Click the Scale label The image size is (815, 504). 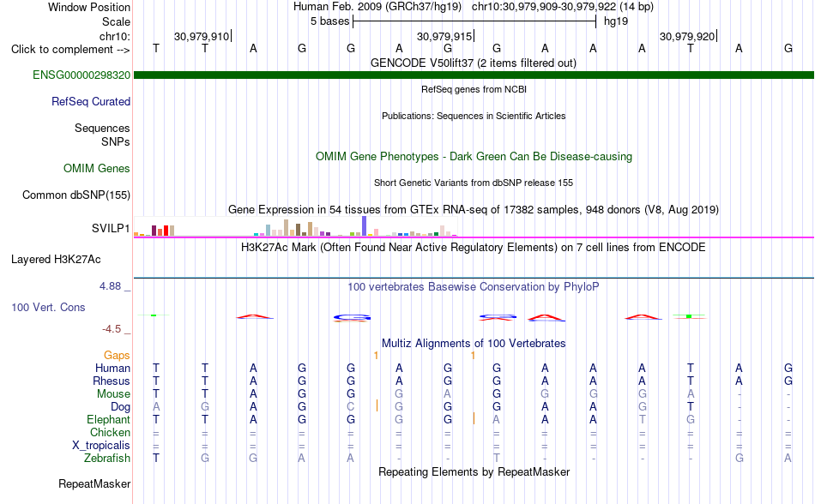[117, 21]
